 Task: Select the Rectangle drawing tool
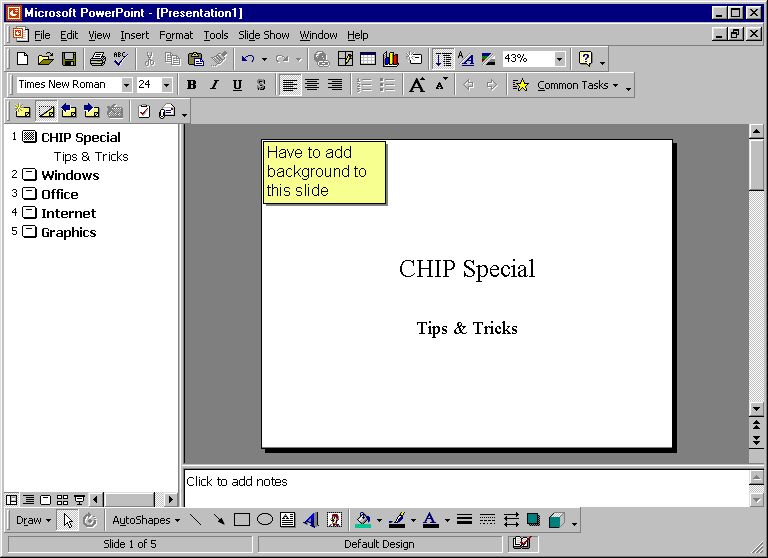[x=242, y=520]
